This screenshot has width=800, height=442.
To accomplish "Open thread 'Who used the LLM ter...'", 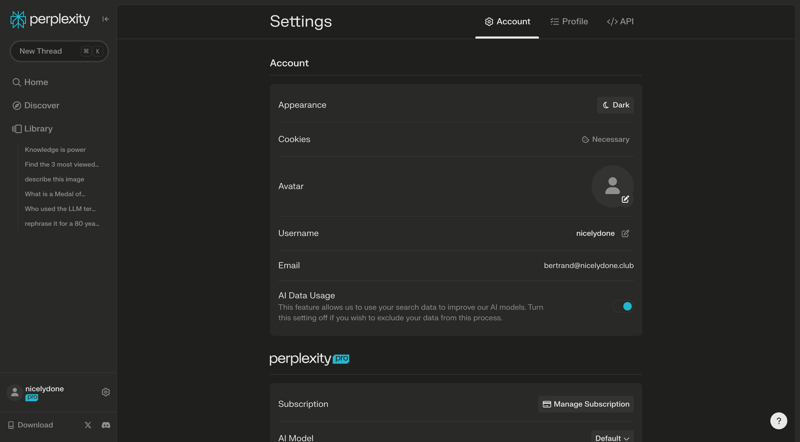I will pyautogui.click(x=60, y=209).
